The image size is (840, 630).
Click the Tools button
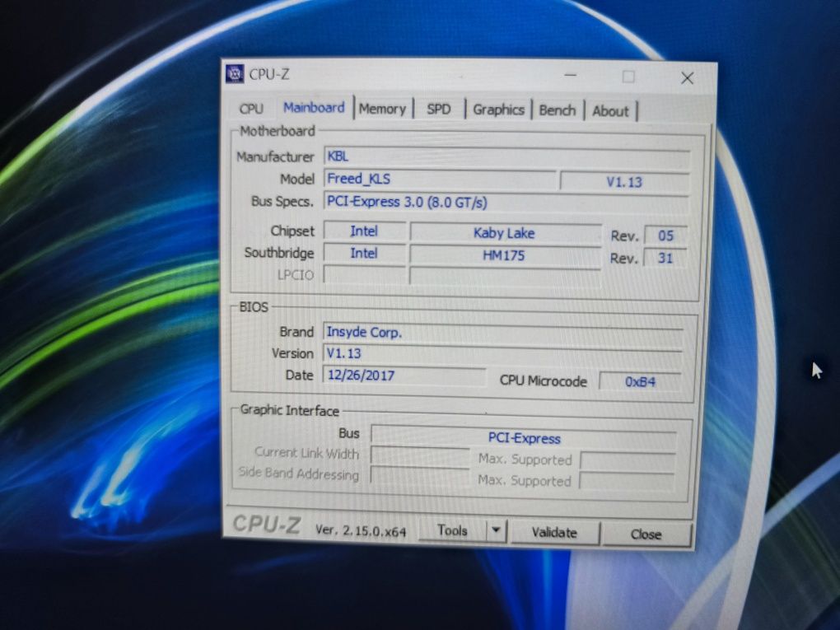(453, 530)
